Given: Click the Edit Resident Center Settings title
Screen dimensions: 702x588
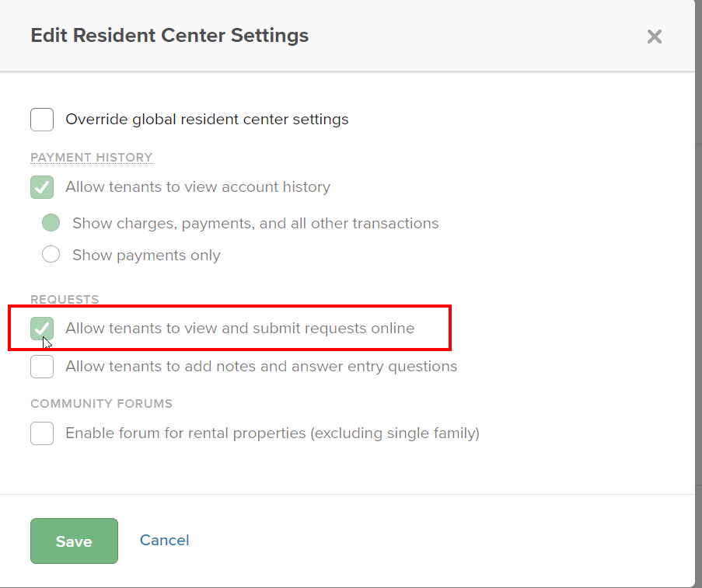Looking at the screenshot, I should [169, 36].
